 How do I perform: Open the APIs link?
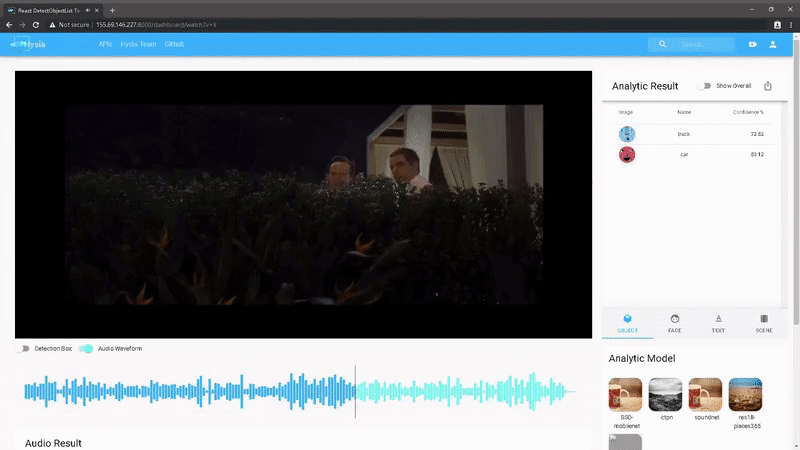coord(105,44)
